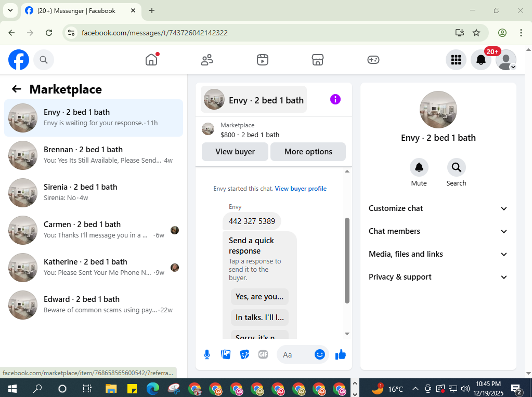Image resolution: width=532 pixels, height=397 pixels.
Task: Open Facebook search magnifier icon
Action: tap(44, 60)
